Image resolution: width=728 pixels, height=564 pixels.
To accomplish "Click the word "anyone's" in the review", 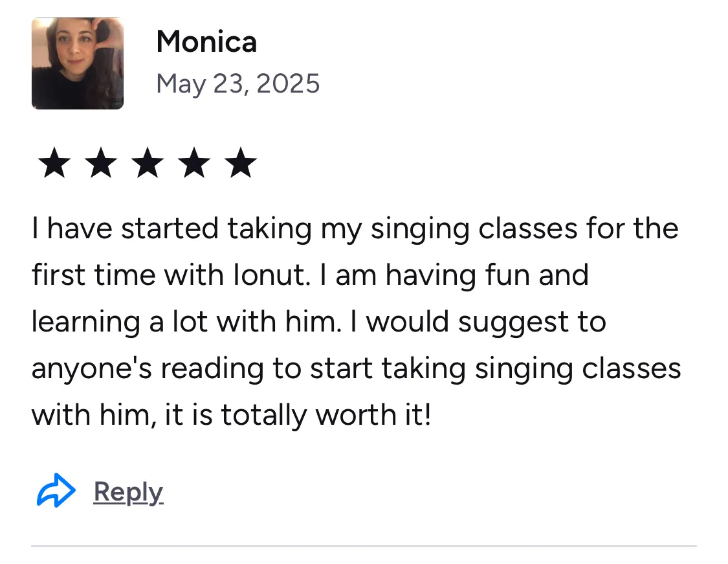I will click(91, 369).
